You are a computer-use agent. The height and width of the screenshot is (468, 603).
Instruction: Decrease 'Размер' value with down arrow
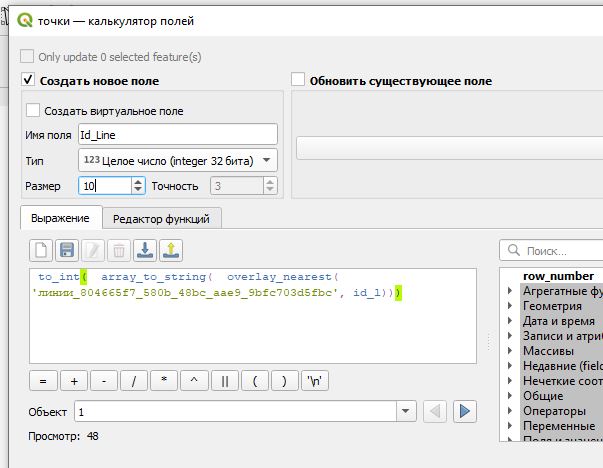pos(138,190)
